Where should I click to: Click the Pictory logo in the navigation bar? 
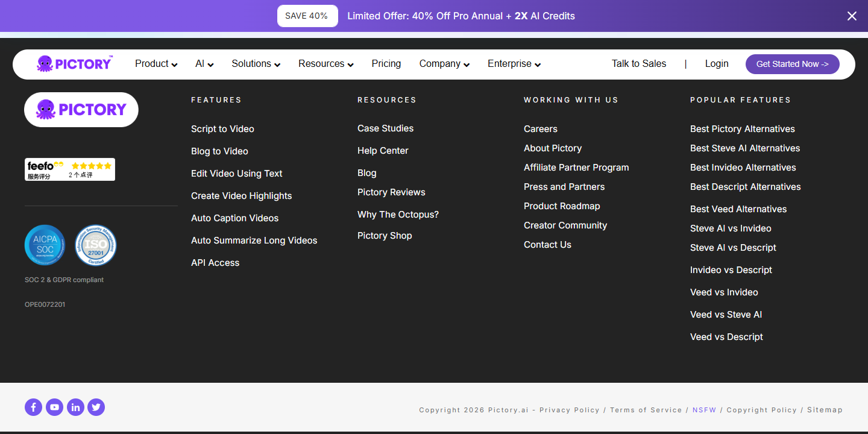75,63
